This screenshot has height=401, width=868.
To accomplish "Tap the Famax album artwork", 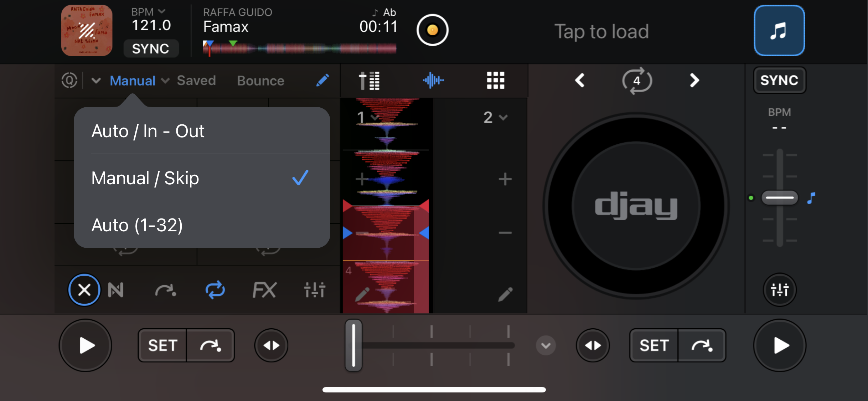I will [86, 30].
